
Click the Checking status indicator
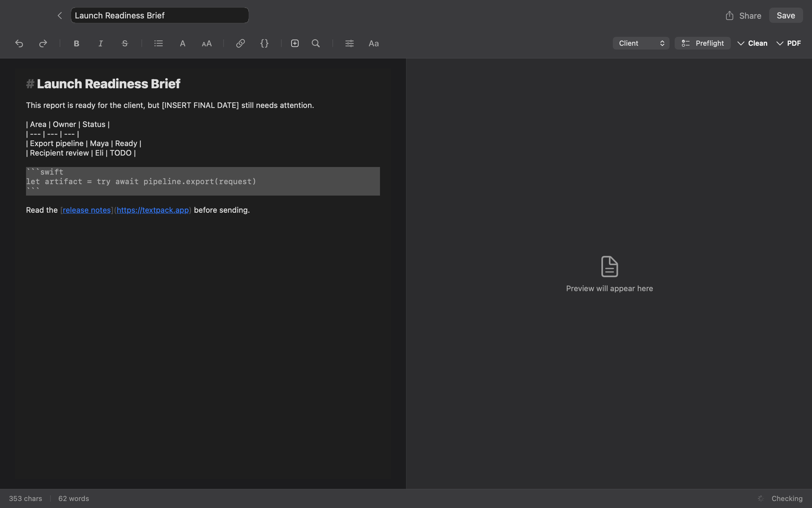(780, 498)
